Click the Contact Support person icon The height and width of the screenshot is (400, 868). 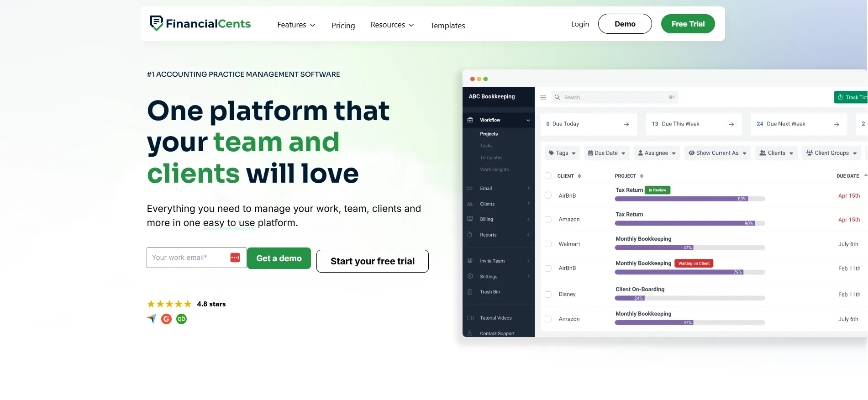pos(470,333)
